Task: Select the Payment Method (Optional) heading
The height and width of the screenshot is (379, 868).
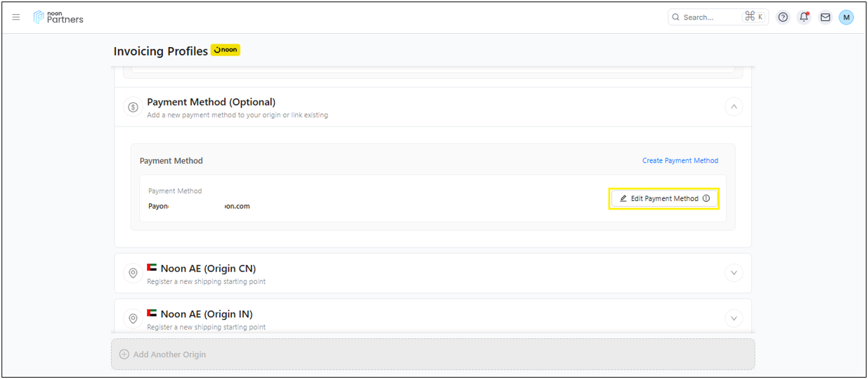Action: (x=211, y=102)
